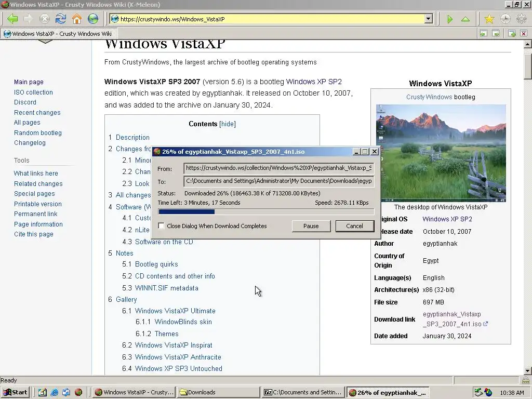Viewport: 532px width, 399px height.
Task: Close the current tab with the red X icon
Action: pos(524,34)
